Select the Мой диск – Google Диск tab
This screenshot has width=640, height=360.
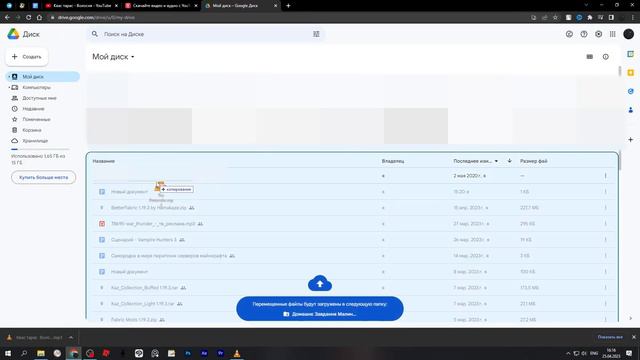(241, 6)
